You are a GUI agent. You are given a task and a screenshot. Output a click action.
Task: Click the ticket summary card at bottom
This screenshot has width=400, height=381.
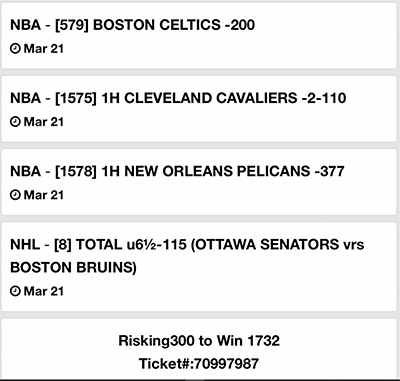[199, 348]
